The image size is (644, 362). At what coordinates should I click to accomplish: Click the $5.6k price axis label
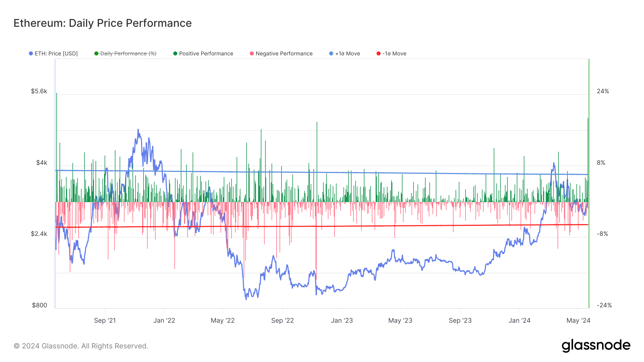[39, 91]
